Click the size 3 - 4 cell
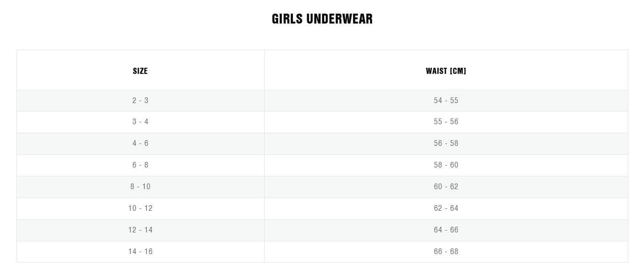644x271 pixels. 140,121
